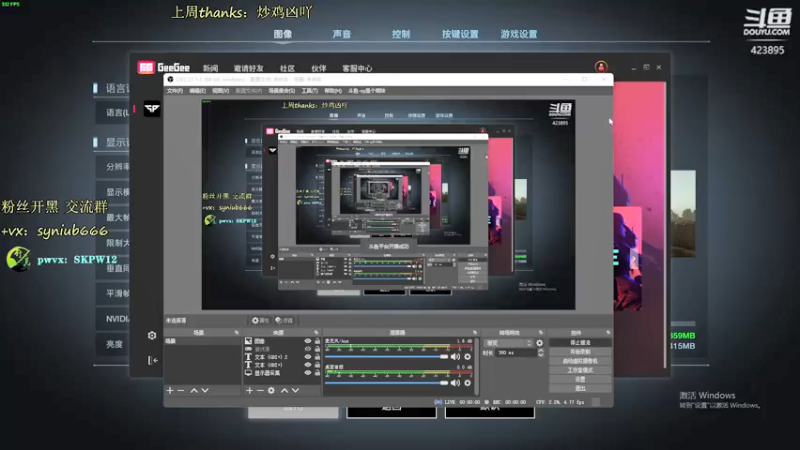Viewport: 800px width, 450px height.
Task: Toggle visibility of 文本 (GDI+) source
Action: [308, 365]
